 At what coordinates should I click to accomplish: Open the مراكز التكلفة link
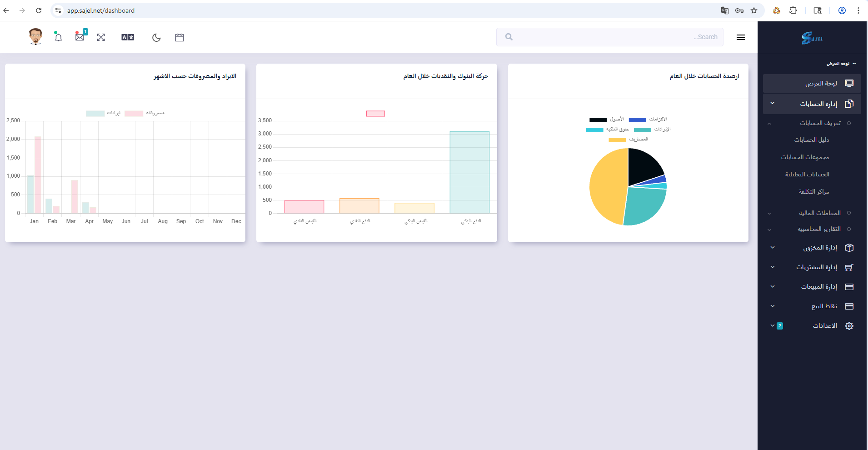[813, 192]
